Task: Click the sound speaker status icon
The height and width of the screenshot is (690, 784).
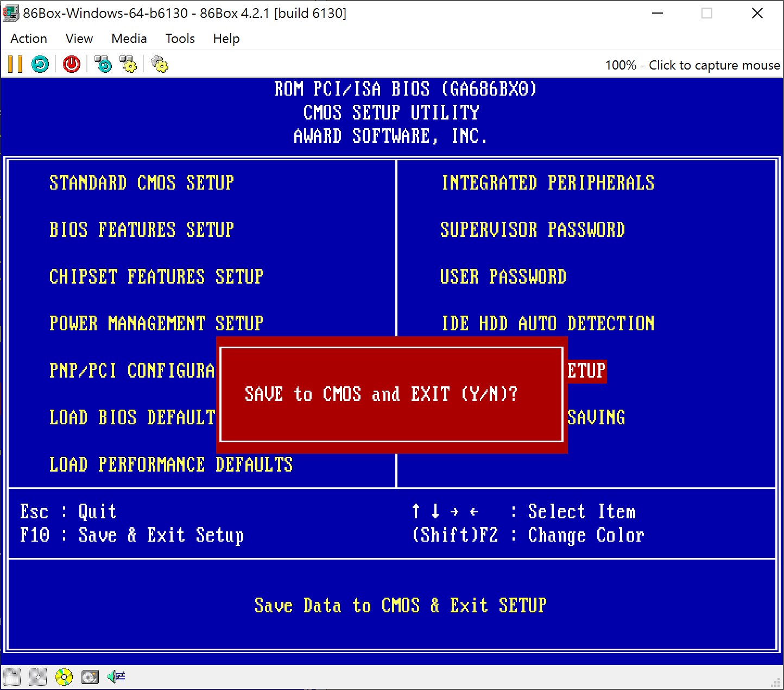Action: click(116, 677)
